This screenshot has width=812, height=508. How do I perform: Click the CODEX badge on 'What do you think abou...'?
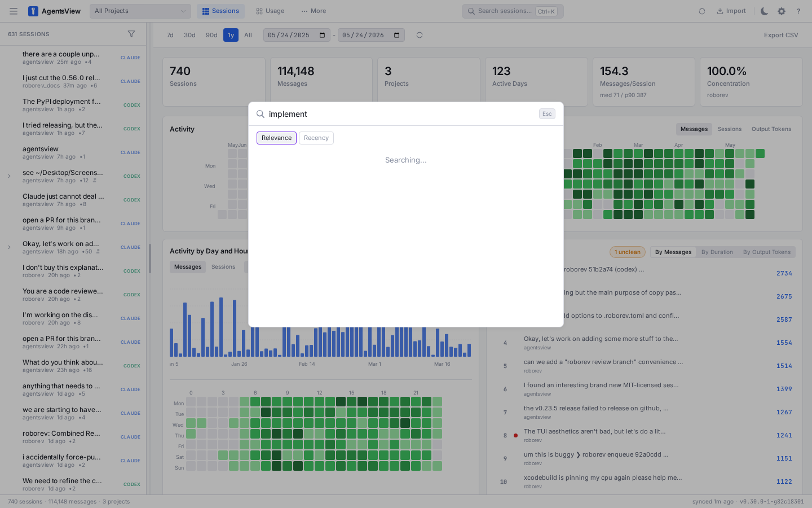pos(132,366)
